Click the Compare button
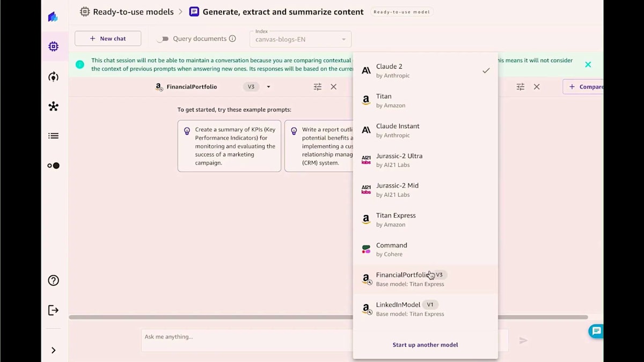 tap(583, 87)
